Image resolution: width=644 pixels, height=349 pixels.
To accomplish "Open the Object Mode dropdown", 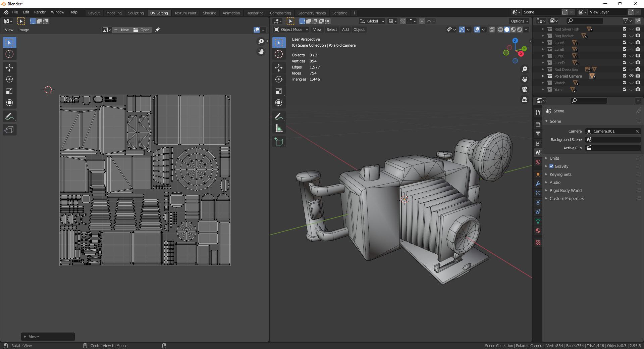I will [x=291, y=30].
